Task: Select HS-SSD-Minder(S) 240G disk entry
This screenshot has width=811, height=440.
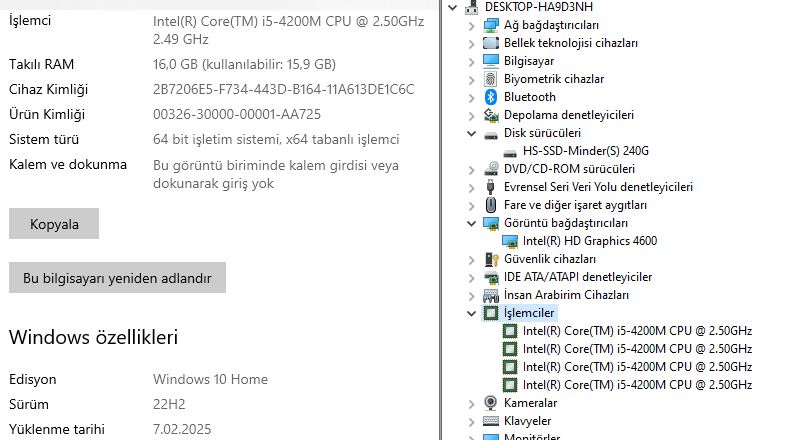Action: click(x=585, y=151)
